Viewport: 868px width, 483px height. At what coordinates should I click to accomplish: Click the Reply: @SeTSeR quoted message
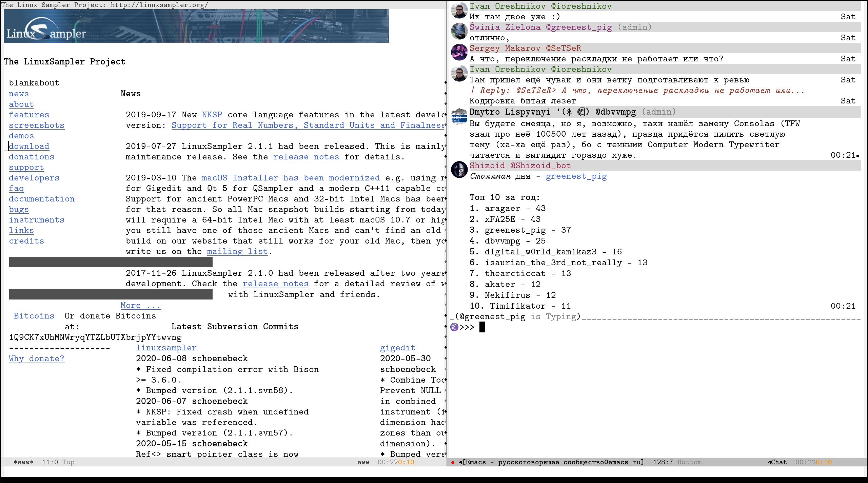637,90
